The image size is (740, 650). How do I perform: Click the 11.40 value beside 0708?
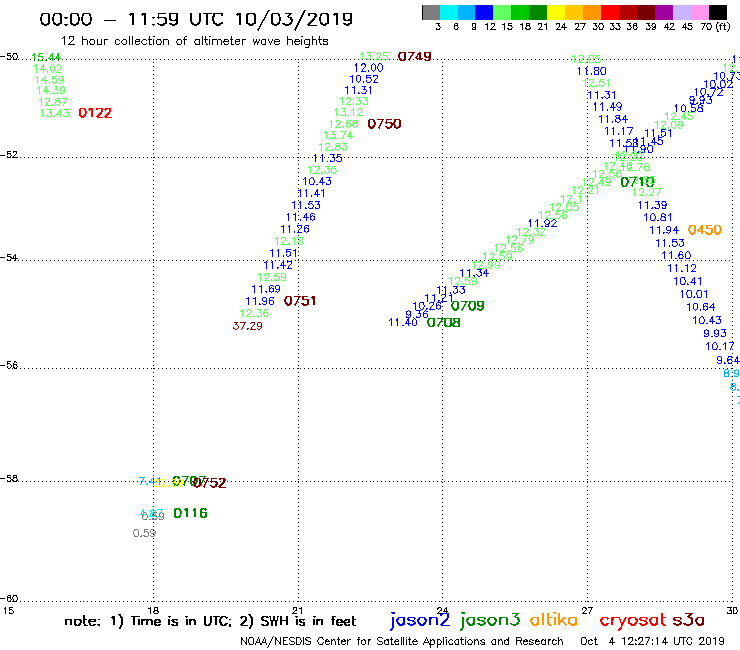click(x=403, y=322)
